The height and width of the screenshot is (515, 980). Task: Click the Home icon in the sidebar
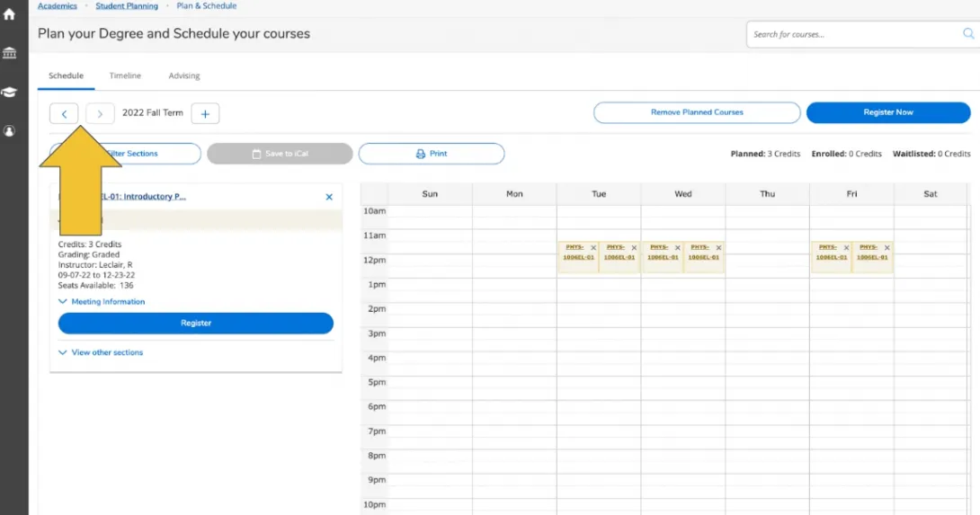(10, 14)
